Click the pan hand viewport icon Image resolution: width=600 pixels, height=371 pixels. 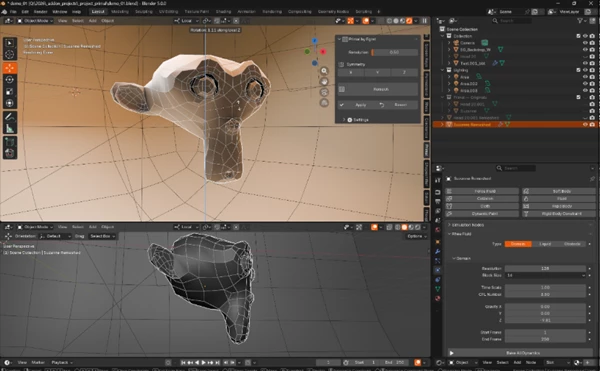[x=324, y=81]
